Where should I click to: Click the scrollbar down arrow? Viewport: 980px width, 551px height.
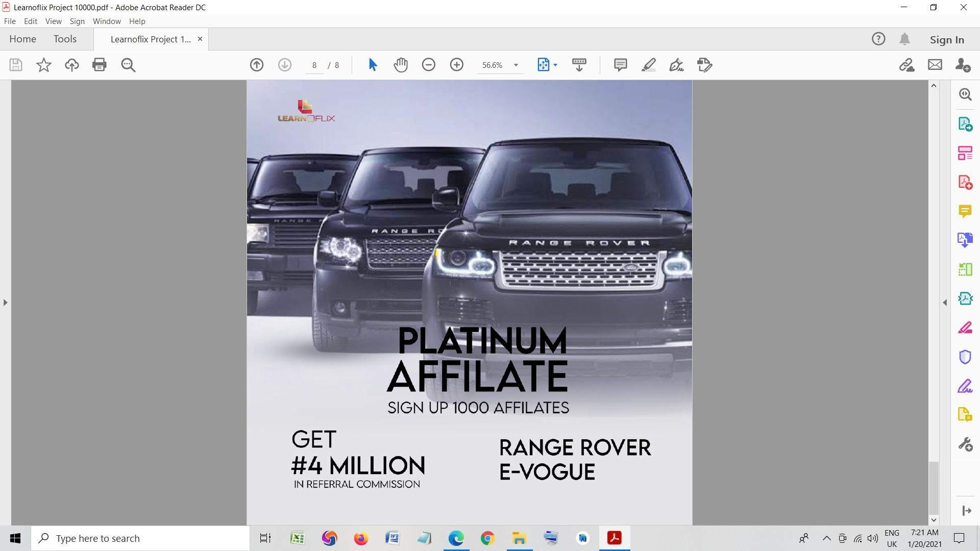point(934,520)
